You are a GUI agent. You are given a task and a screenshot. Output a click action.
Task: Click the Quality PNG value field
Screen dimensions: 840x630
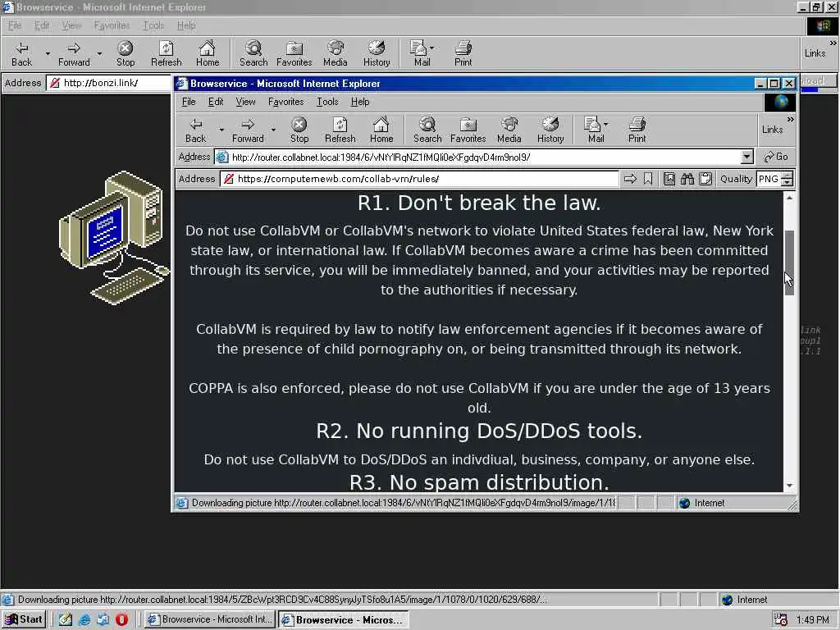pos(769,179)
